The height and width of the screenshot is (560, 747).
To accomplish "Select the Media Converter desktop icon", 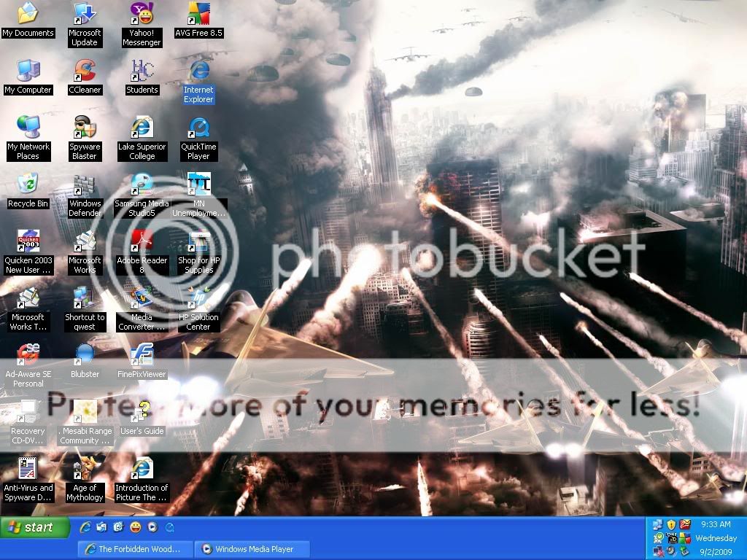I will (x=142, y=308).
